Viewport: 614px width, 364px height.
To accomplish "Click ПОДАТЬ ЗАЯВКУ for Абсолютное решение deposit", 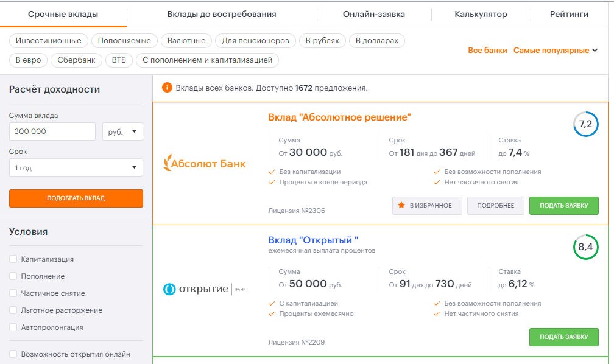I will click(564, 206).
